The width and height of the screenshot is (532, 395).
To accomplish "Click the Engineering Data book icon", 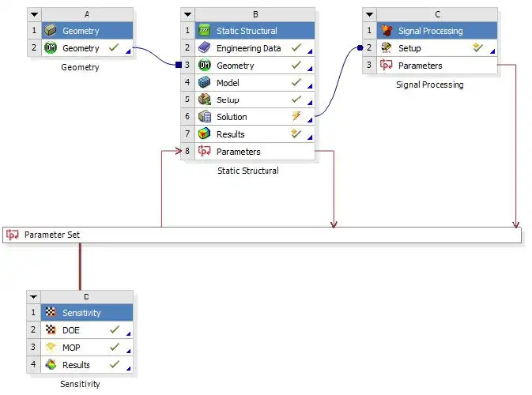I will click(x=204, y=47).
